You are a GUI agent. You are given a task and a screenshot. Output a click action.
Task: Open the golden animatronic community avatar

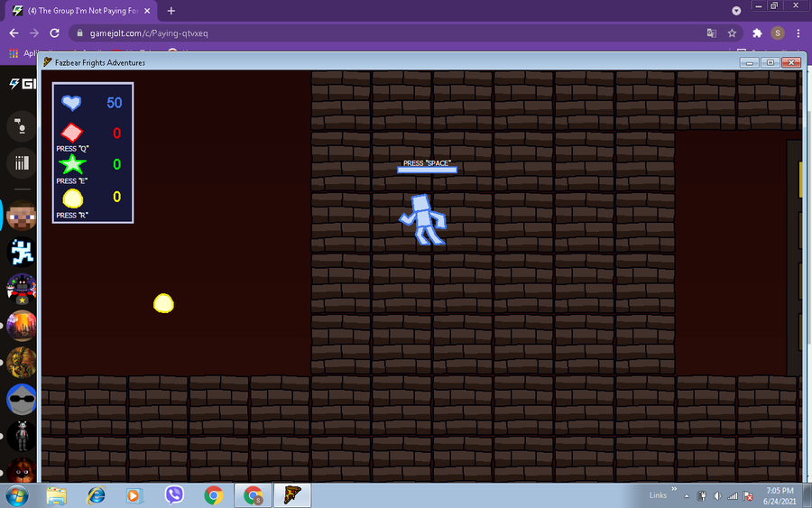coord(22,363)
